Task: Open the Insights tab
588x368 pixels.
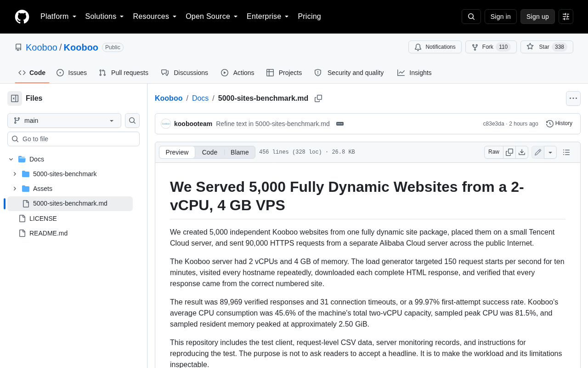Action: [x=414, y=73]
